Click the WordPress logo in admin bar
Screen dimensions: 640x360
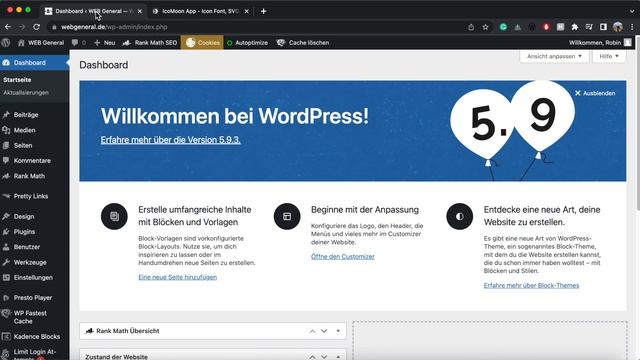[x=6, y=42]
